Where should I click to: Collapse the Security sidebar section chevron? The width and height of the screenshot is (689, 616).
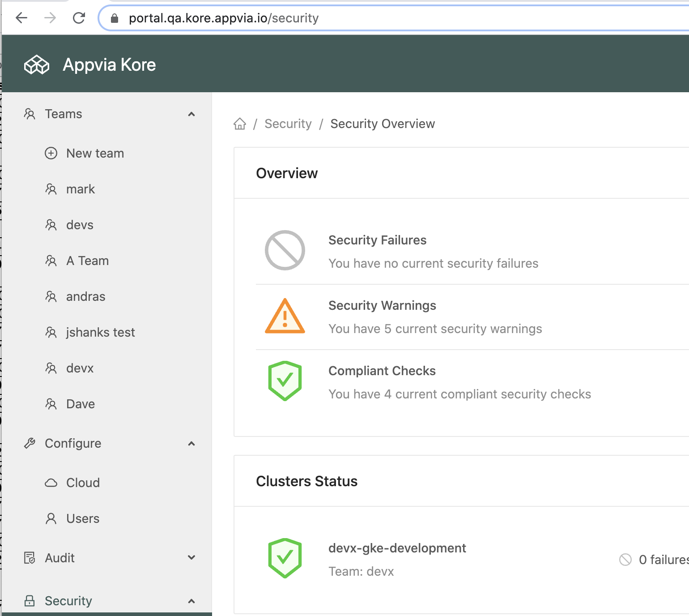(191, 601)
